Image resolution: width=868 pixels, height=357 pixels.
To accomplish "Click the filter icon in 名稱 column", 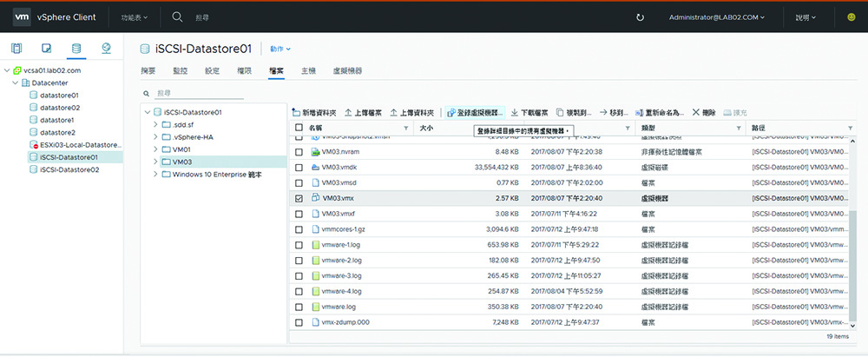I will pos(406,128).
